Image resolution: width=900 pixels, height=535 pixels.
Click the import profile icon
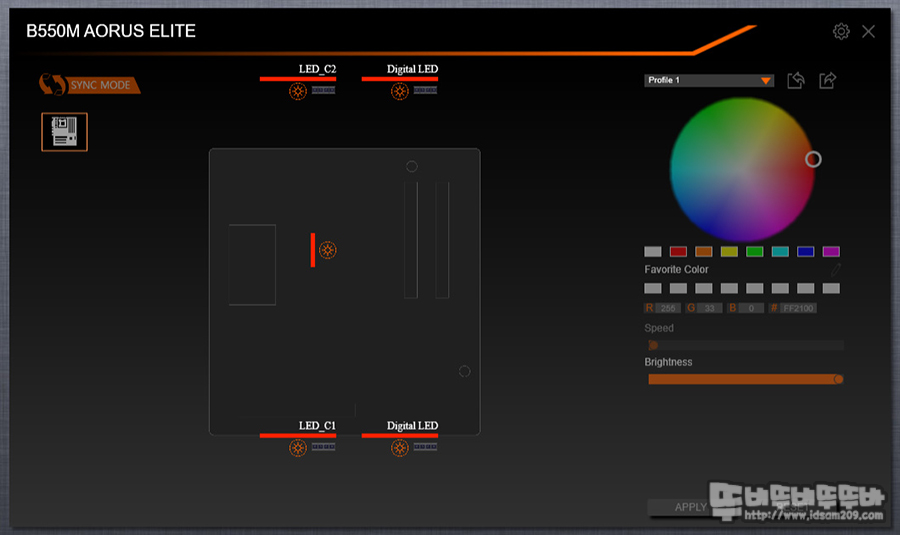click(796, 80)
